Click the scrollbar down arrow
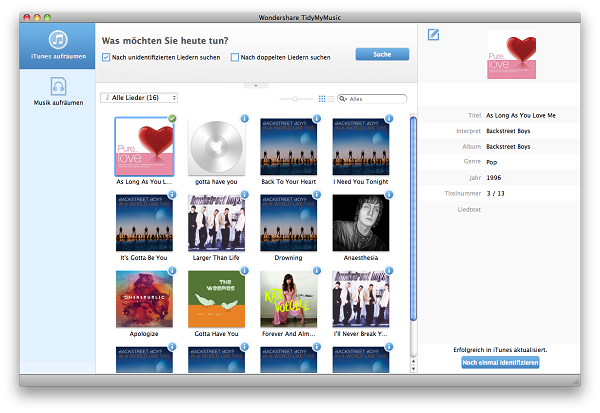Viewport: 600px width, 413px height. tap(413, 369)
